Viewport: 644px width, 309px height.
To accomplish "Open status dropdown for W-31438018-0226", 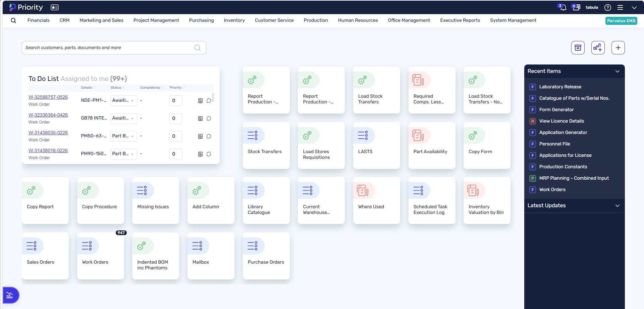I will (124, 154).
